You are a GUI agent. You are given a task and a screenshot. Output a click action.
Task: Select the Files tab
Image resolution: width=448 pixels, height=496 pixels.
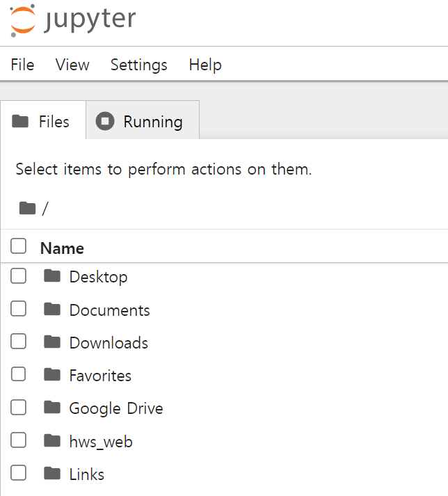click(42, 122)
